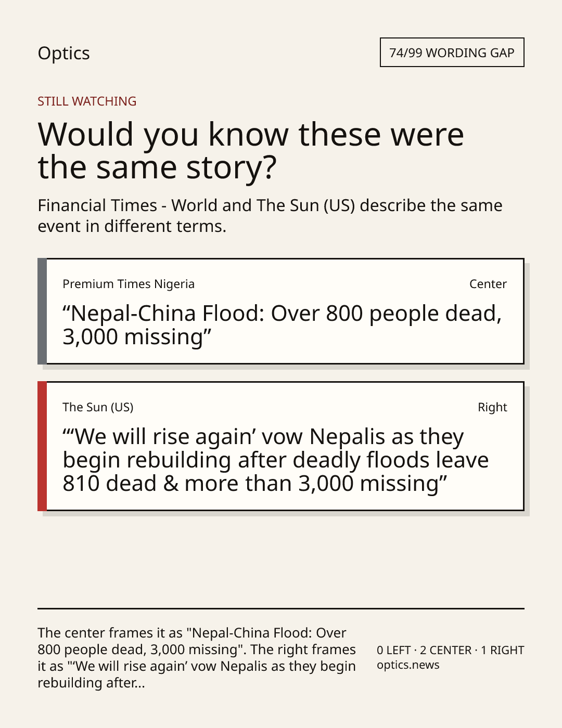Open The Sun (US) card
This screenshot has width=562, height=728.
tap(280, 446)
